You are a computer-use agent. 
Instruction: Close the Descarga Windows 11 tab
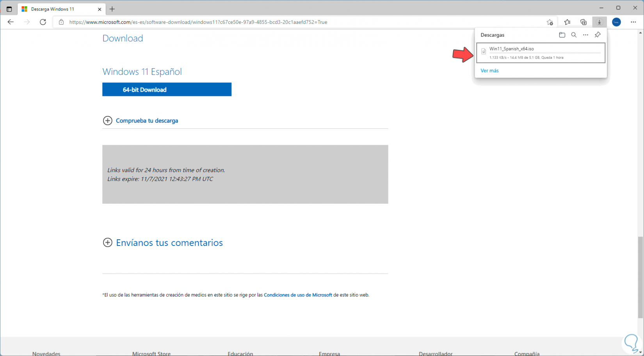[100, 9]
